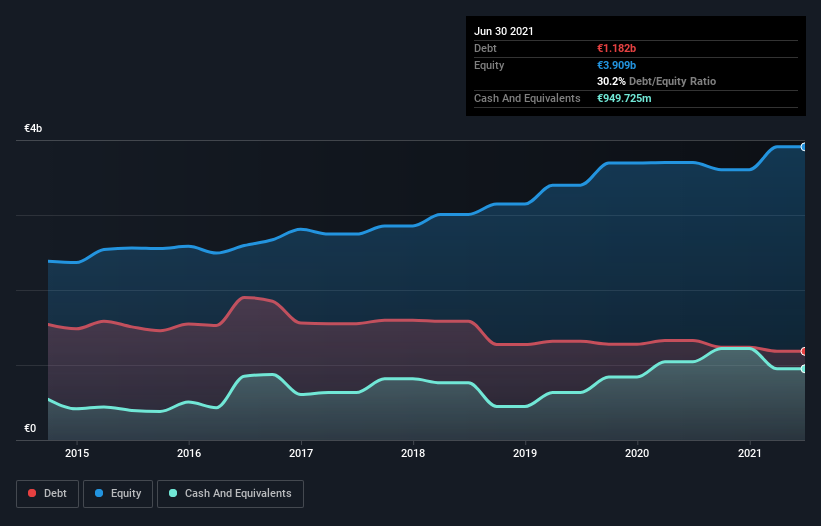
Task: Click the 2015 x-axis label
Action: [77, 453]
